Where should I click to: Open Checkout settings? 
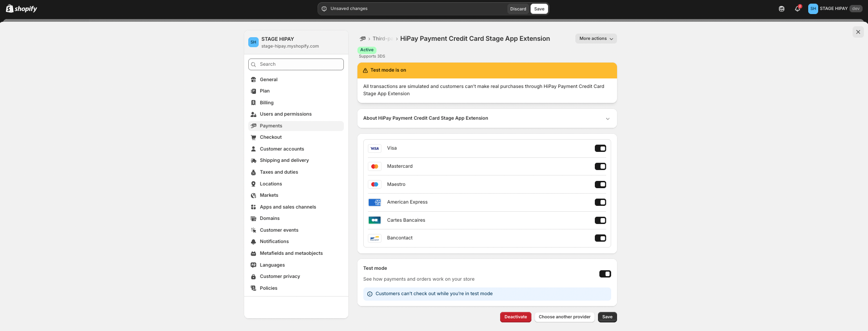pyautogui.click(x=296, y=137)
